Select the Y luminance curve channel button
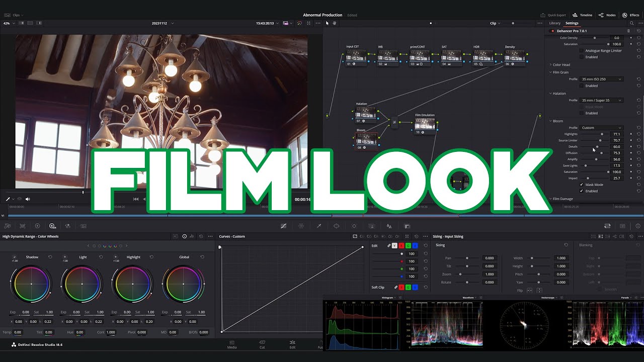The height and width of the screenshot is (362, 644). point(394,245)
